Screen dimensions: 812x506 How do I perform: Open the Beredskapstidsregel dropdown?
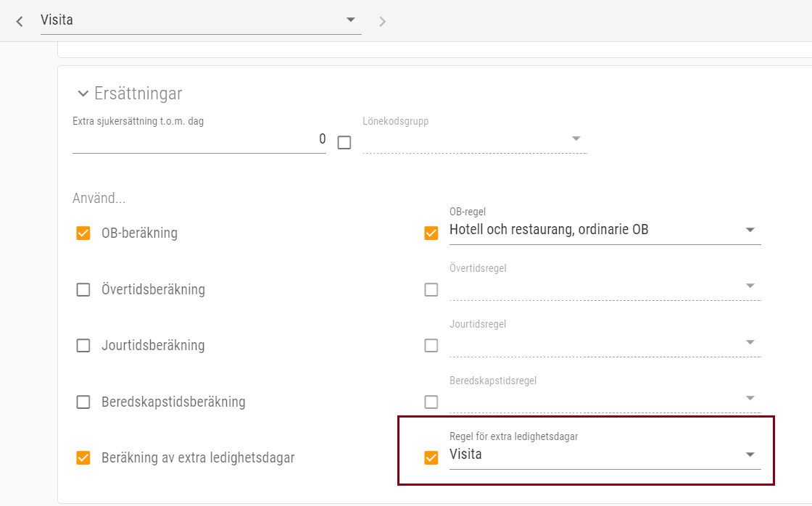605,398
